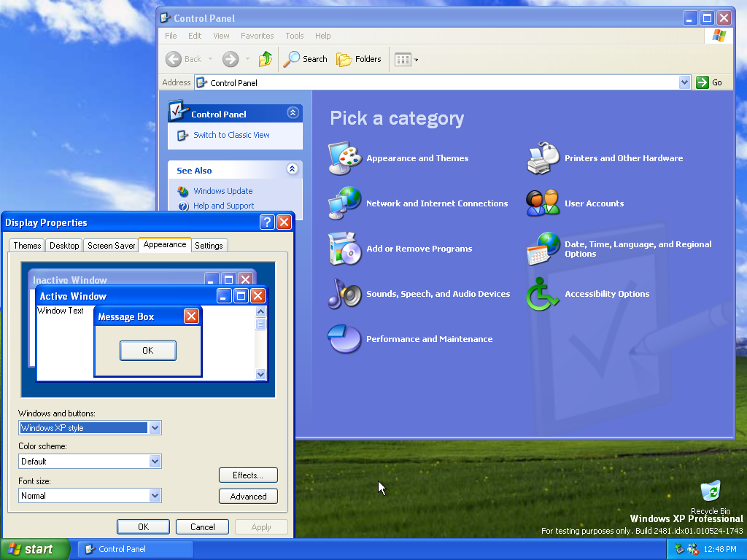Show the Folders pane
The width and height of the screenshot is (747, 560).
click(359, 59)
